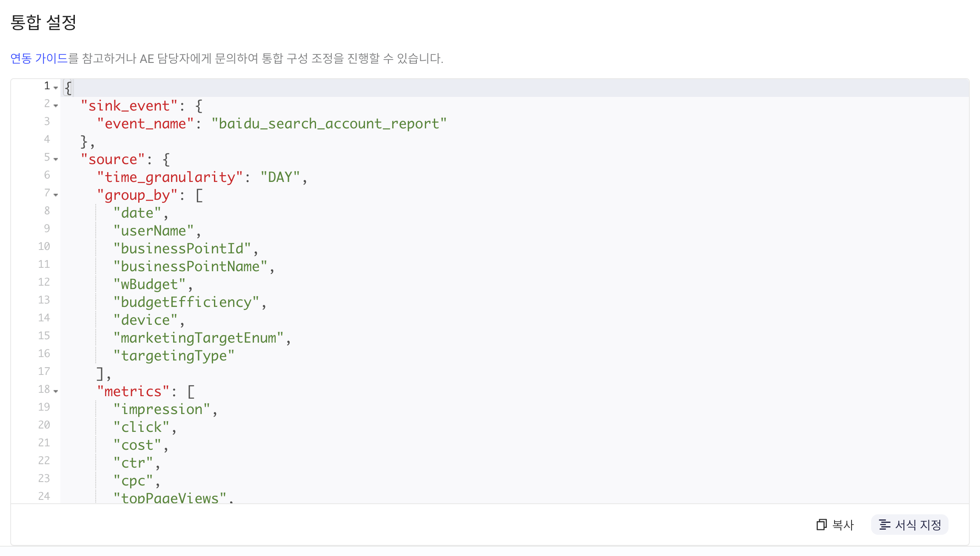
Task: Click the "time_granularity" key
Action: point(170,177)
